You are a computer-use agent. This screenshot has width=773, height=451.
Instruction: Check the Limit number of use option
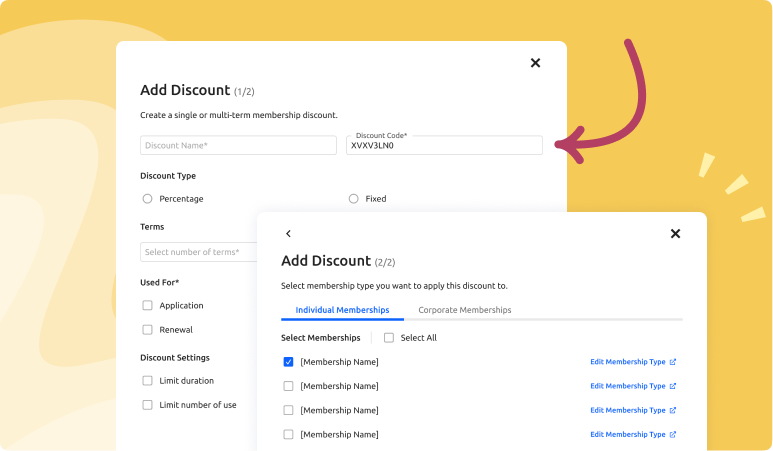pyautogui.click(x=148, y=405)
